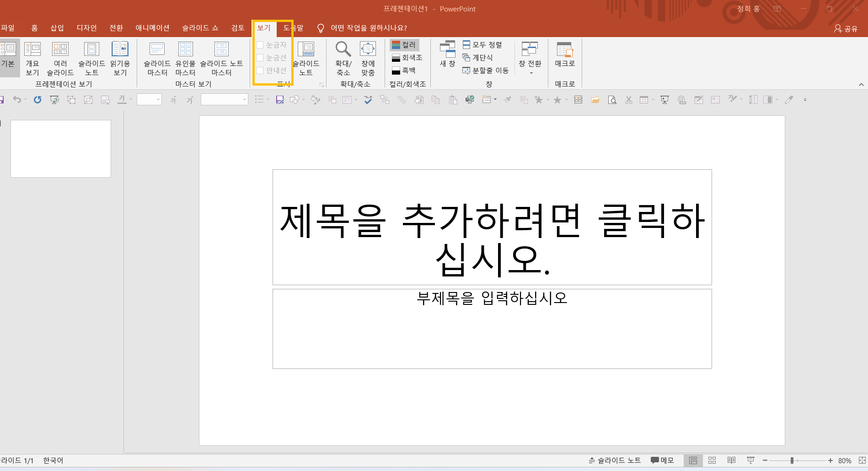Select 회색조 grayscale mode
The width and height of the screenshot is (868, 471).
point(407,58)
